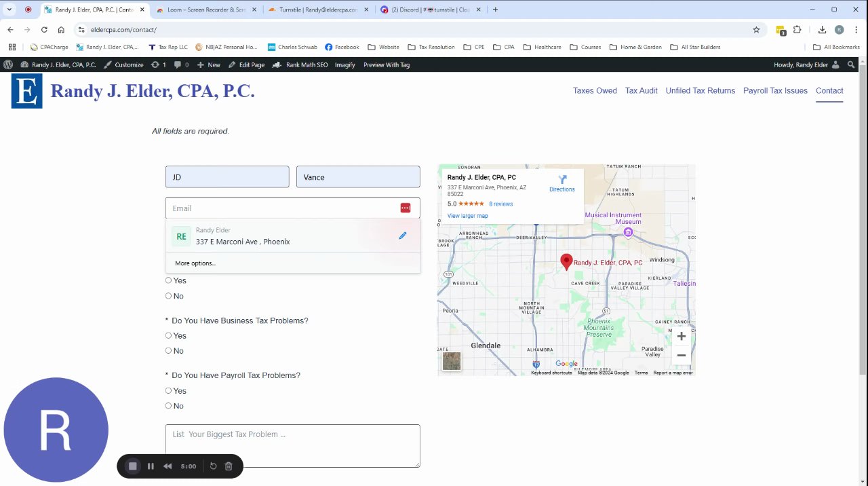Choose More options in autofill popup
868x486 pixels.
tap(195, 263)
